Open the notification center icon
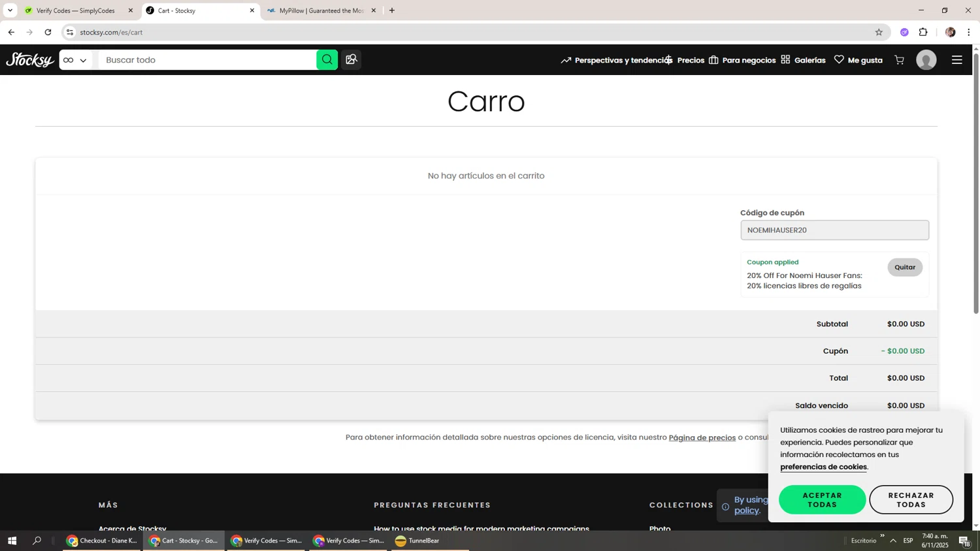980x551 pixels. click(964, 541)
